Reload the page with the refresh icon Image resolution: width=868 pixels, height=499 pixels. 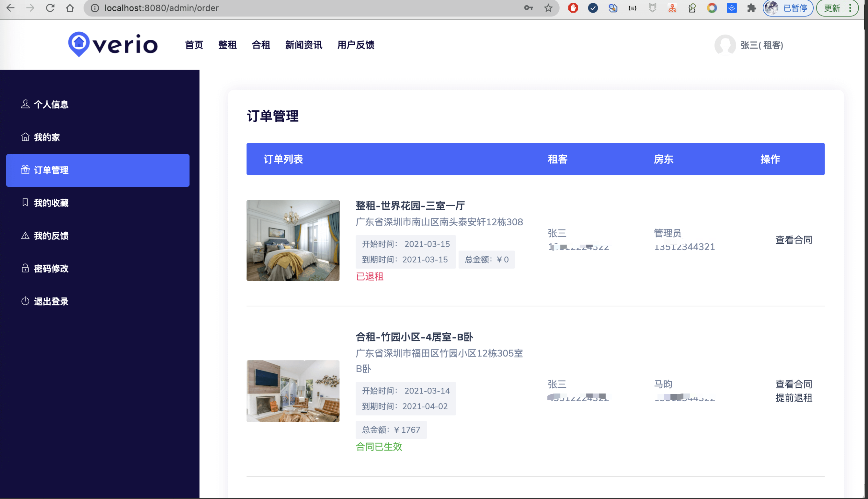pyautogui.click(x=51, y=8)
